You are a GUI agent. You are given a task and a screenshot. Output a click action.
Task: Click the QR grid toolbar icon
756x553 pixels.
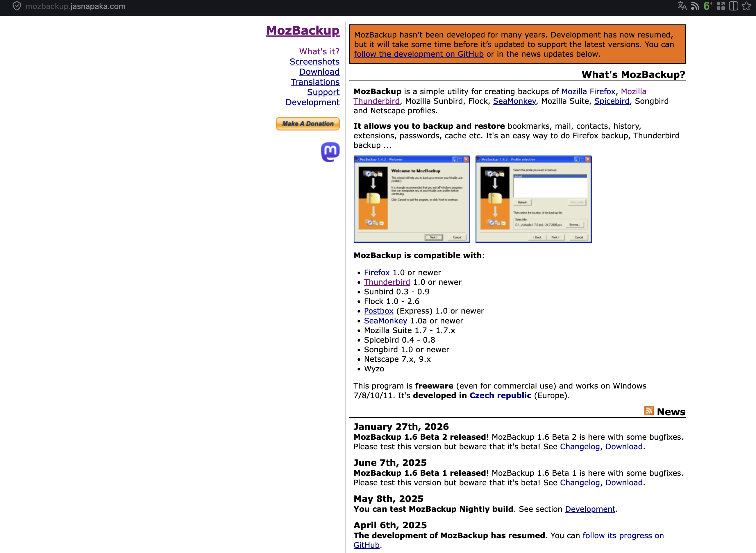pyautogui.click(x=721, y=6)
